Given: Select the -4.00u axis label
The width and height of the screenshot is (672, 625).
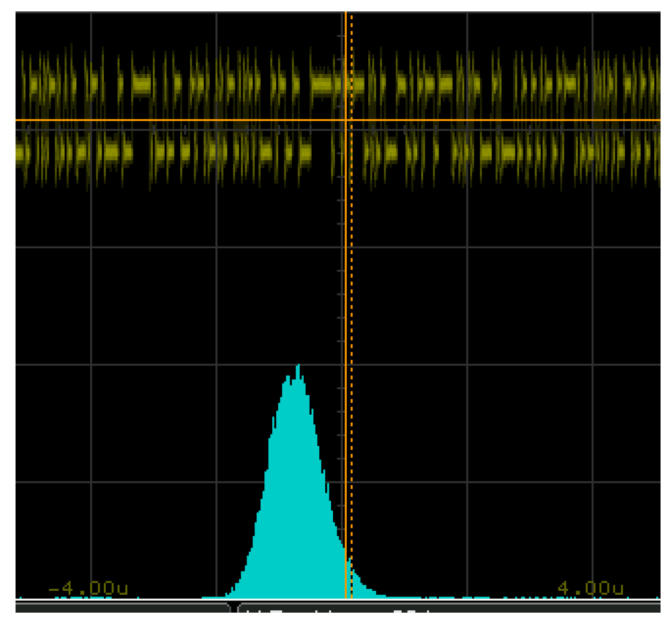Looking at the screenshot, I should 88,588.
